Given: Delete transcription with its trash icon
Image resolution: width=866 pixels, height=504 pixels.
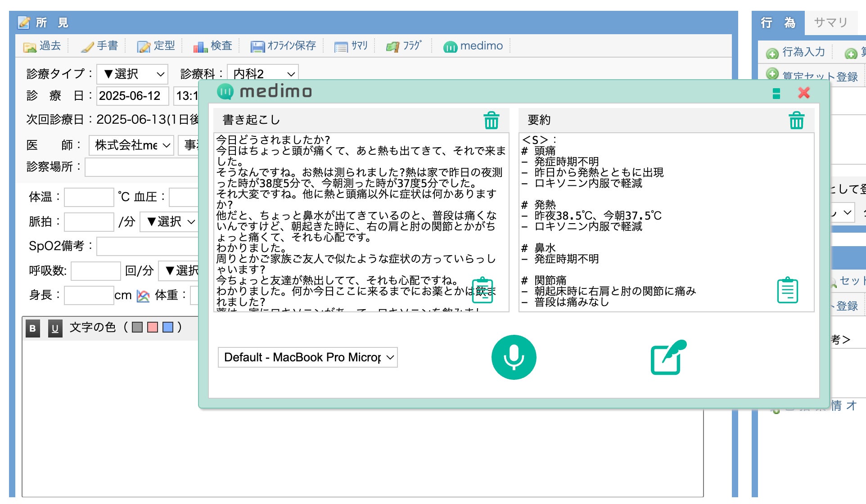Looking at the screenshot, I should click(491, 120).
